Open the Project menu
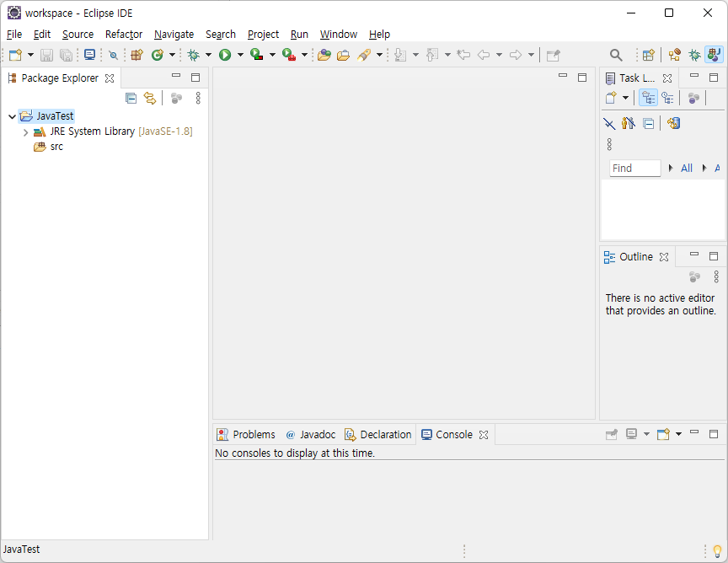The image size is (728, 563). pyautogui.click(x=263, y=35)
